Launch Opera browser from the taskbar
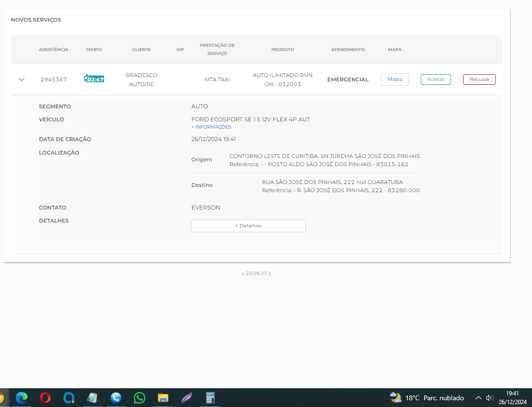Viewport: 532px width, 407px height. [x=45, y=398]
